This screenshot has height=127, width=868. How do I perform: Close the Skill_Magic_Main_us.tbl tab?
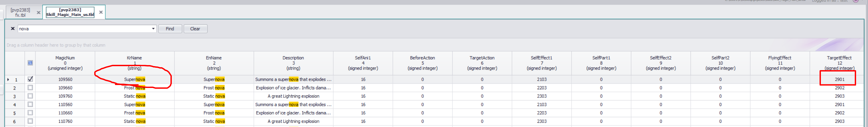[x=101, y=12]
